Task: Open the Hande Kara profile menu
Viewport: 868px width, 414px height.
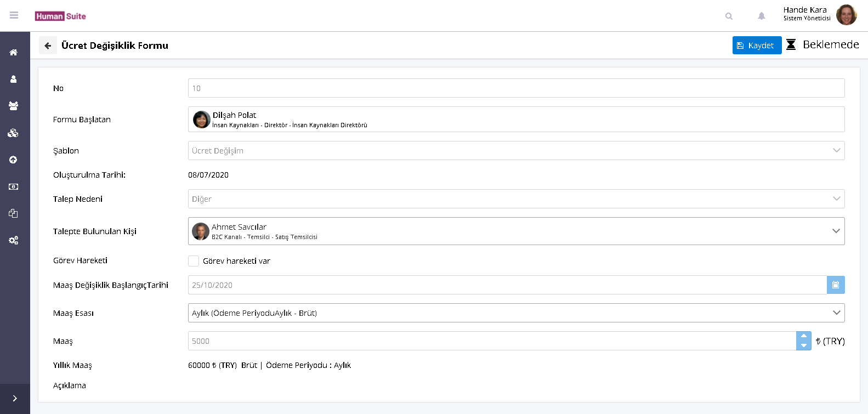Action: (x=820, y=15)
